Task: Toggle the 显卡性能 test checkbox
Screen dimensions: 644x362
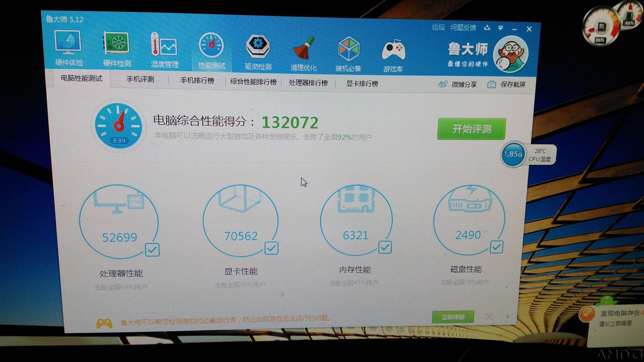Action: [x=271, y=248]
